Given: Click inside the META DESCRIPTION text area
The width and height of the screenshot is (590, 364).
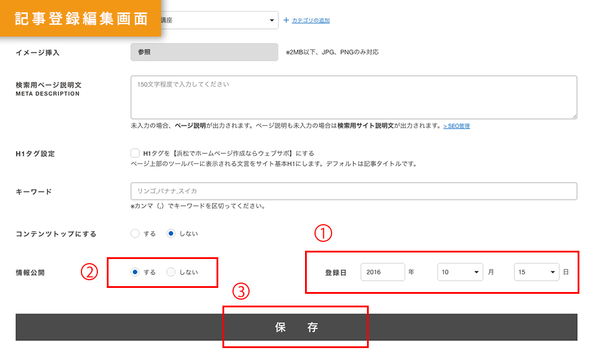Looking at the screenshot, I should pyautogui.click(x=354, y=96).
